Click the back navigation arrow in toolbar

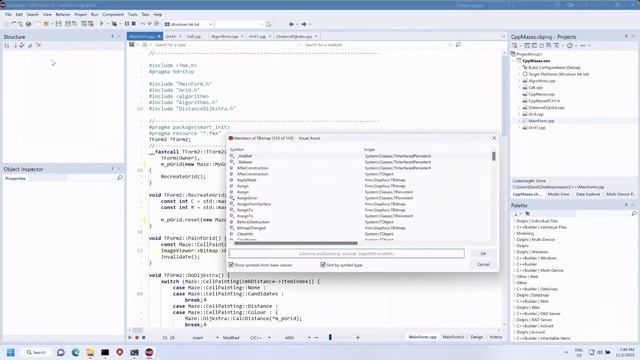[x=291, y=24]
